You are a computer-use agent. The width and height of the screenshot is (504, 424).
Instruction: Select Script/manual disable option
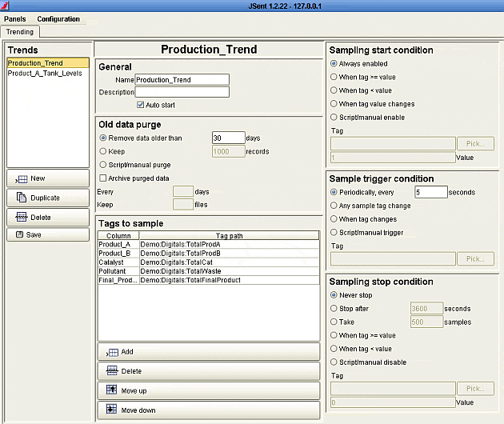[x=334, y=362]
